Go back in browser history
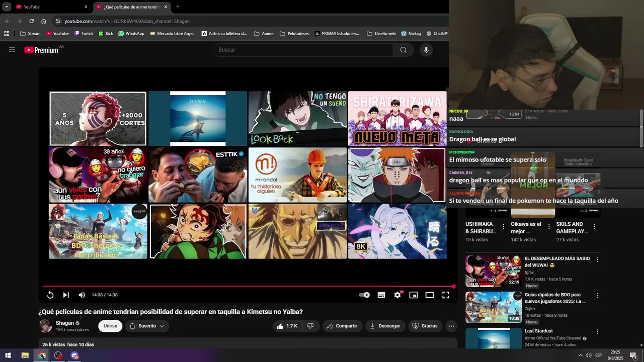The image size is (644, 362). pyautogui.click(x=7, y=21)
